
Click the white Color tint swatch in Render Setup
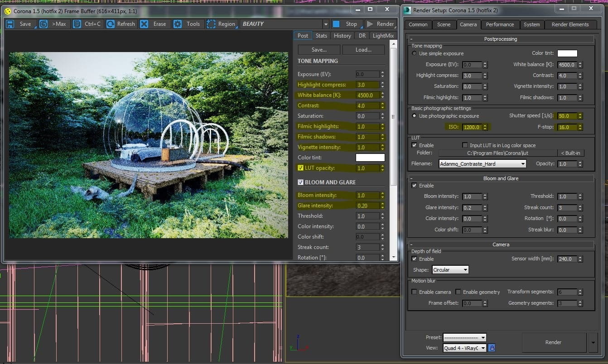[x=567, y=53]
